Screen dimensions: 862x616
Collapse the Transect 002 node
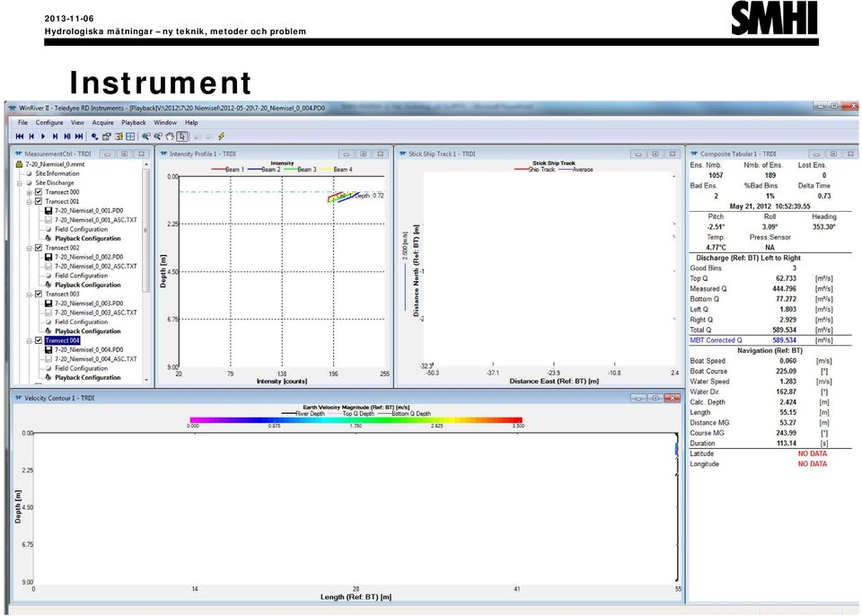29,248
